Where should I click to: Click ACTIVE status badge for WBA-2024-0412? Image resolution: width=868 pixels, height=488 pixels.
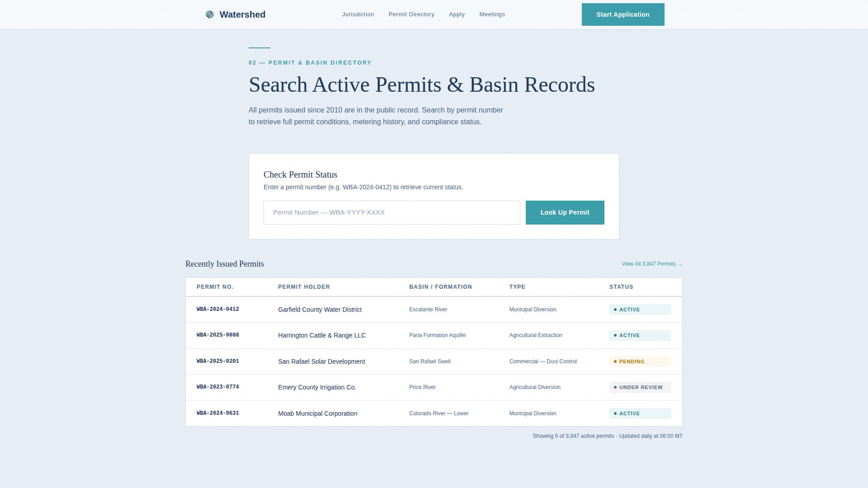click(640, 310)
